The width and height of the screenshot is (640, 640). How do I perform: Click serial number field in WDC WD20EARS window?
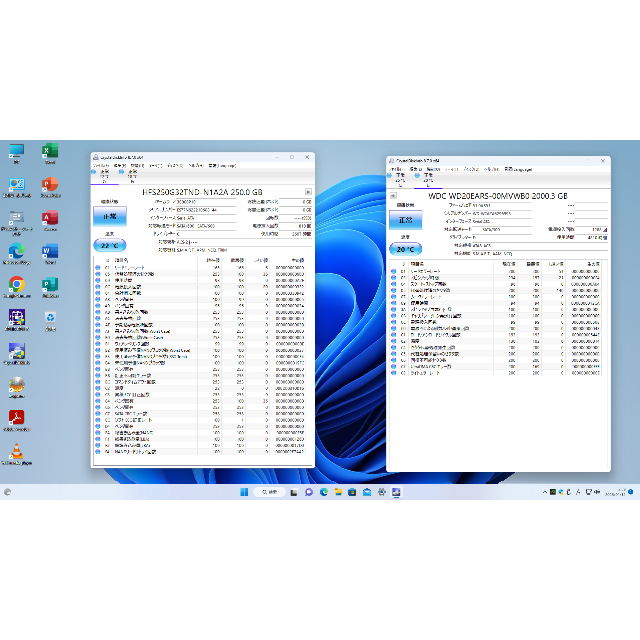pos(502,213)
